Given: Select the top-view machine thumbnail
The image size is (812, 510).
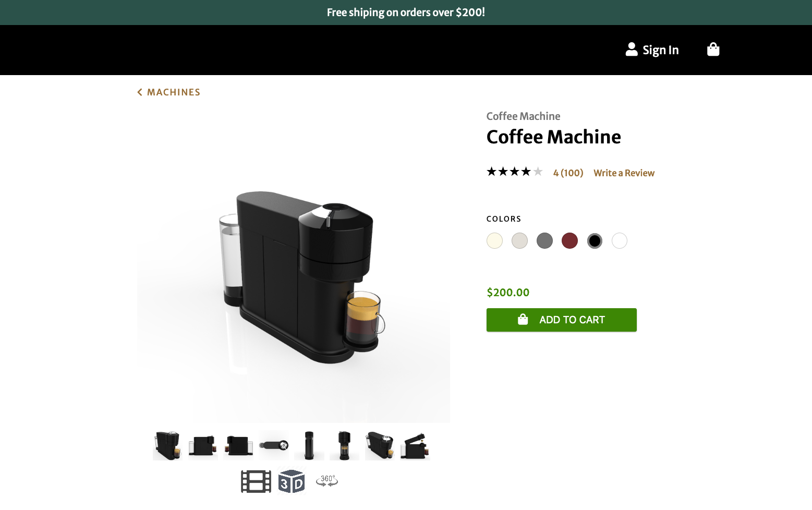Looking at the screenshot, I should point(274,445).
